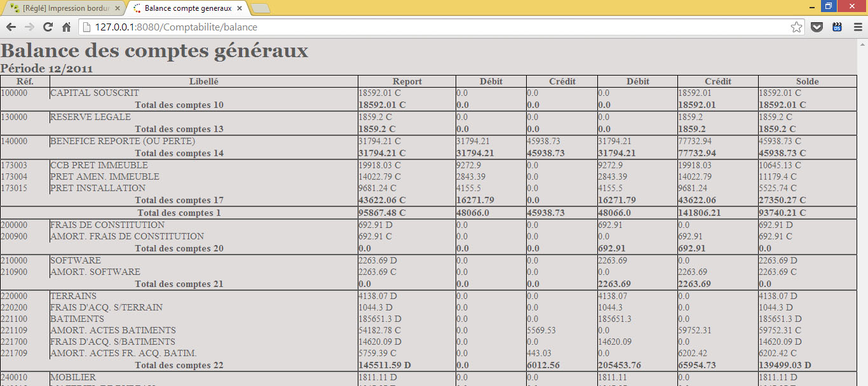Image resolution: width=868 pixels, height=386 pixels.
Task: Click the browser Back arrow
Action: tap(11, 27)
